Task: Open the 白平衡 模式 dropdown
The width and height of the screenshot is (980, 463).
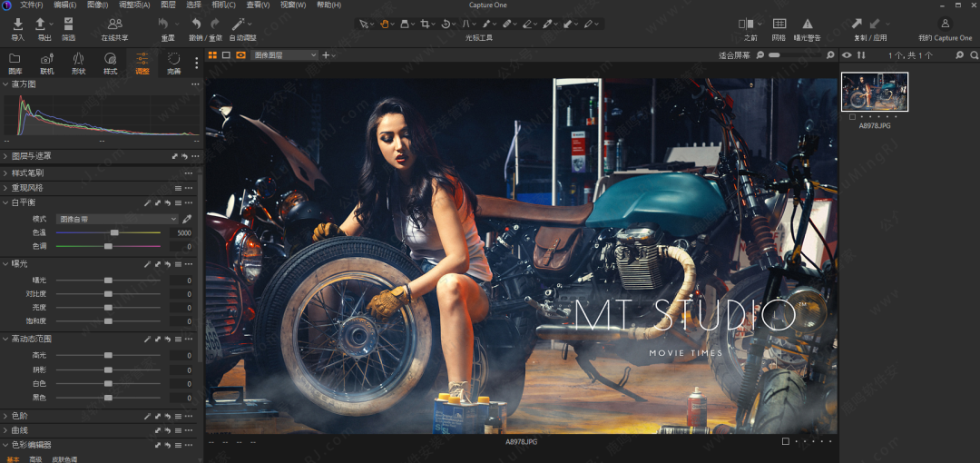Action: coord(117,219)
